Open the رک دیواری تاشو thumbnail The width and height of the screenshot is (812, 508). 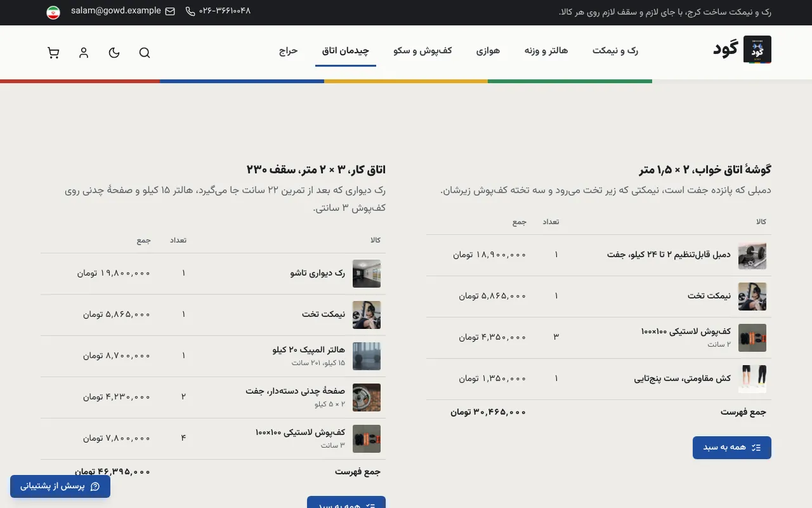tap(367, 274)
